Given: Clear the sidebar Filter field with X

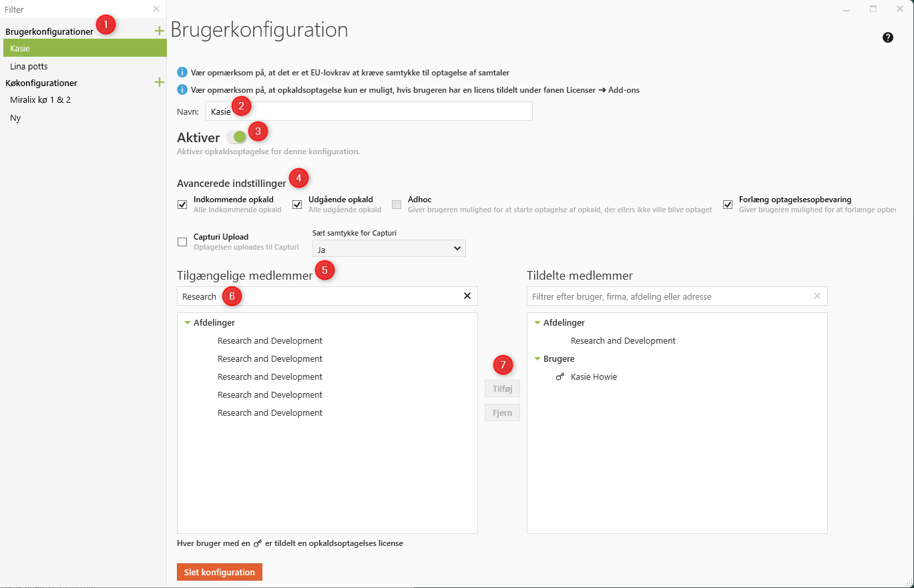Looking at the screenshot, I should coord(156,9).
